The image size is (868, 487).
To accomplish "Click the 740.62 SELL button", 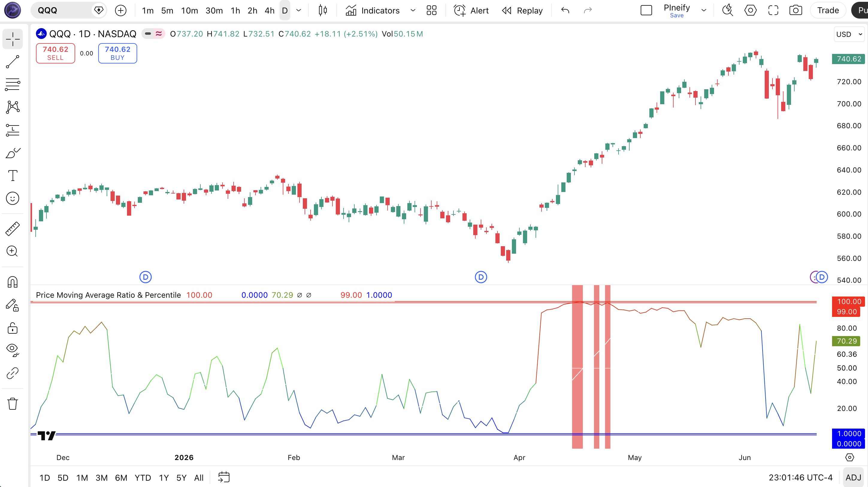I will 55,53.
